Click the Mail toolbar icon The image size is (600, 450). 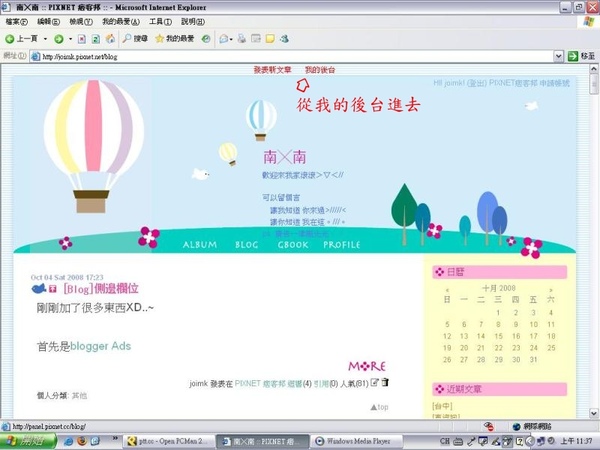tap(224, 39)
